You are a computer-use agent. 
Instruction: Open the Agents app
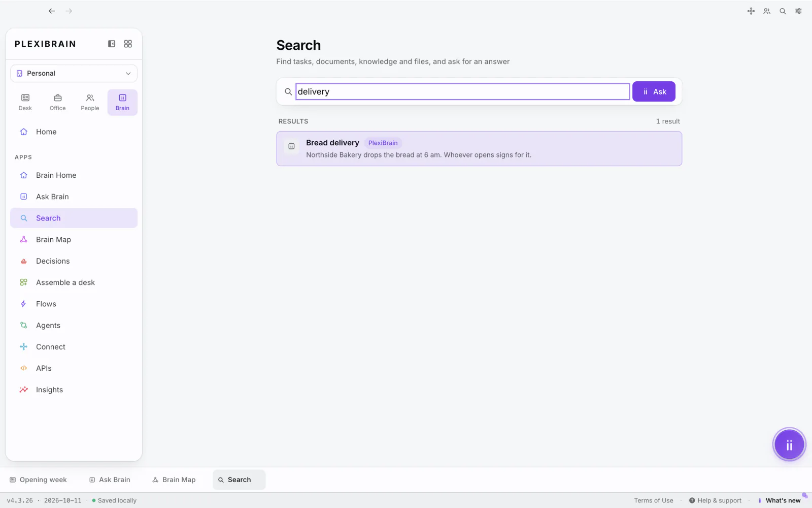pyautogui.click(x=74, y=325)
